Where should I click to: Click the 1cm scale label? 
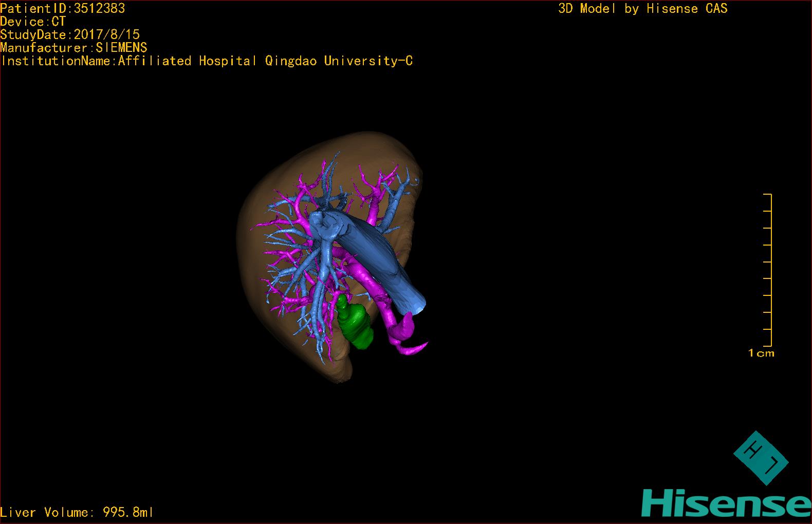click(761, 353)
